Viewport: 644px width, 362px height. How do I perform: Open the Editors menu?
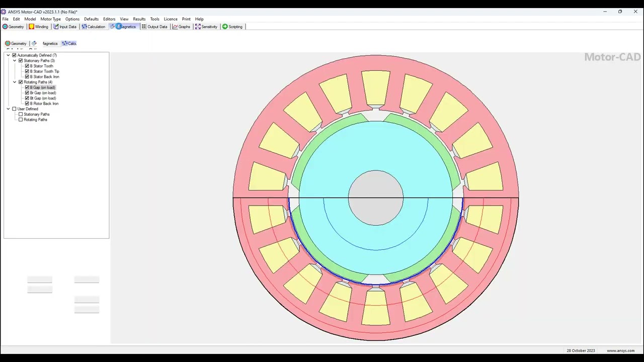(x=109, y=19)
